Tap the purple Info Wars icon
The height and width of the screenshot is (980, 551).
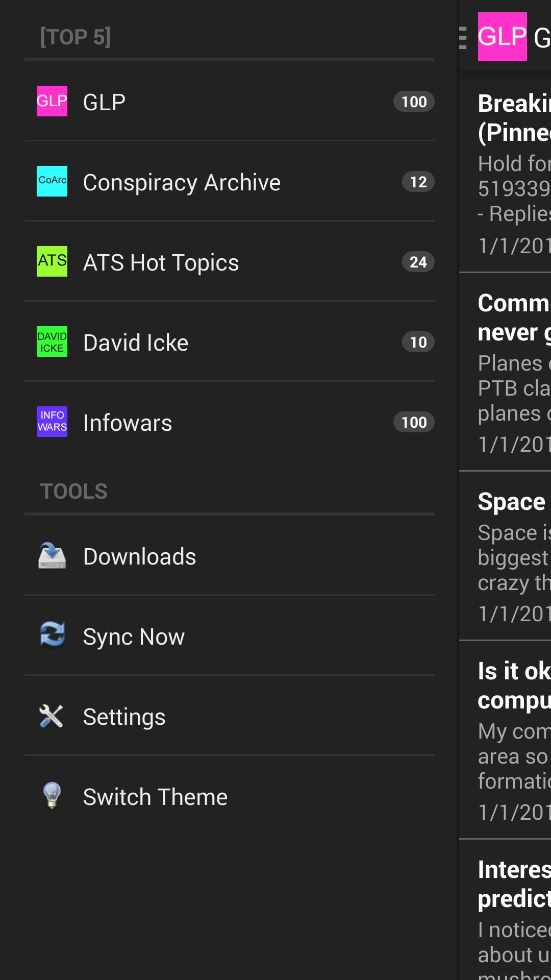(x=52, y=422)
